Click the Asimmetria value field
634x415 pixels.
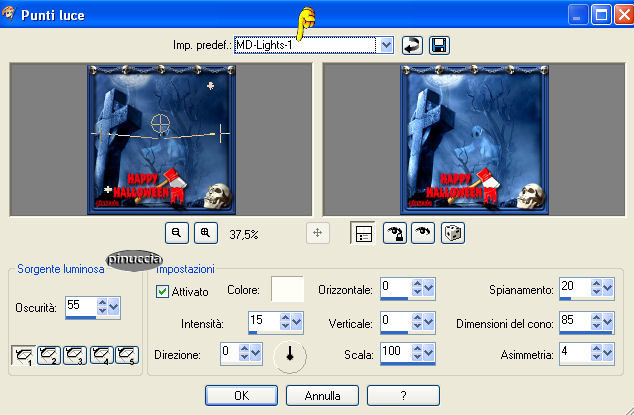pos(575,353)
